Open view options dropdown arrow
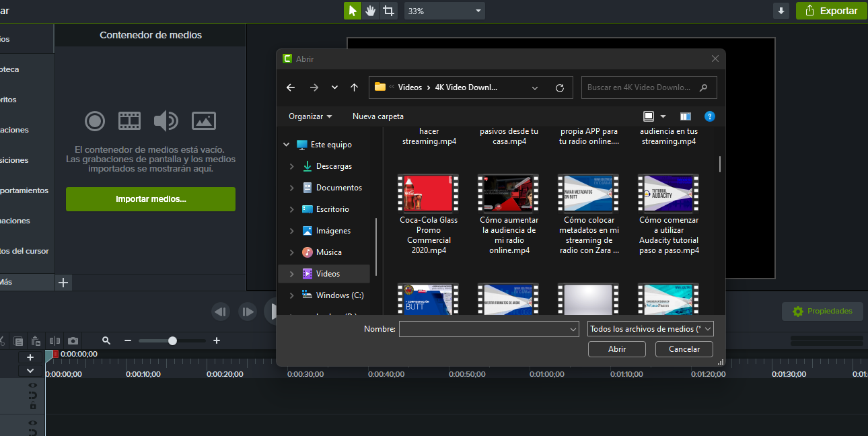Screen dimensions: 868x436 (663, 116)
